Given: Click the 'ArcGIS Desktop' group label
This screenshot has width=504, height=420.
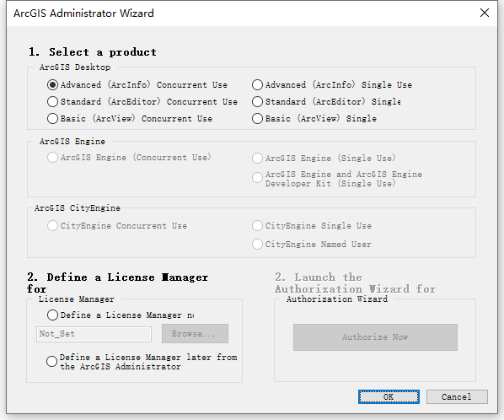Looking at the screenshot, I should (x=75, y=67).
